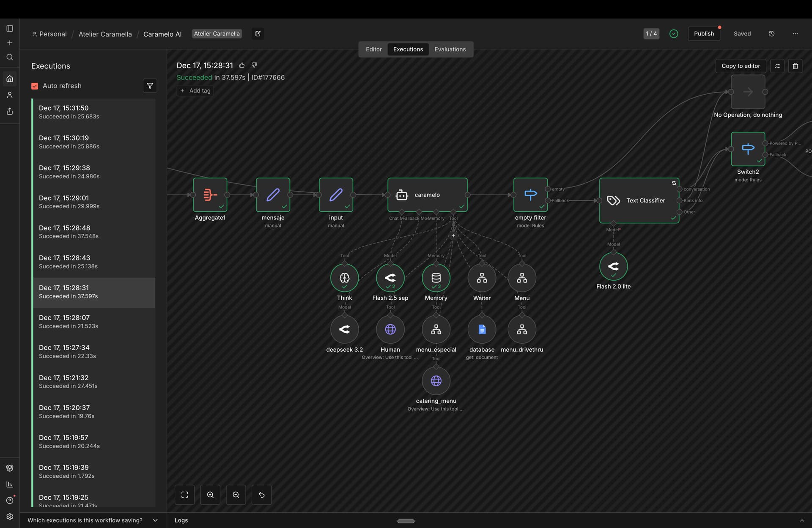
Task: Expand the Logs panel chevron
Action: coord(801,520)
